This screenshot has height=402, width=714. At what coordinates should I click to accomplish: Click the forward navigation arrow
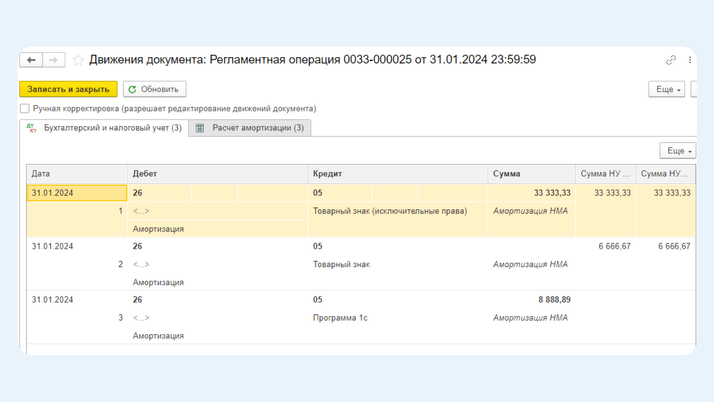(x=54, y=60)
